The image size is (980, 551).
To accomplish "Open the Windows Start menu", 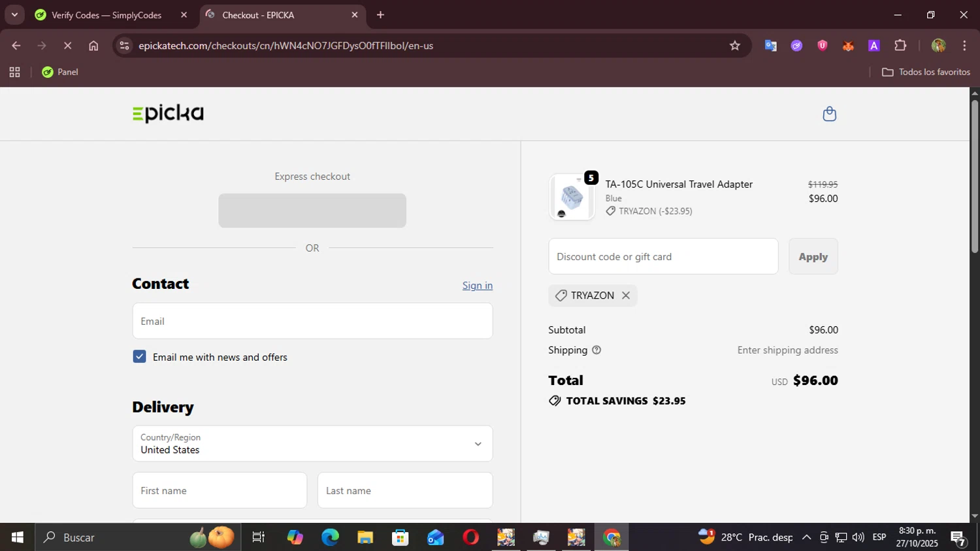I will point(17,537).
